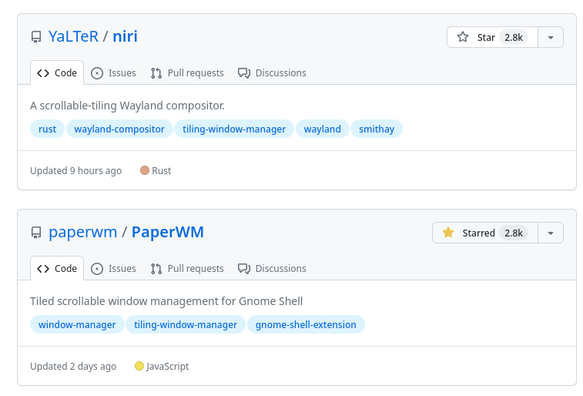Unstar the PaperWM repository via Starred button

[485, 233]
